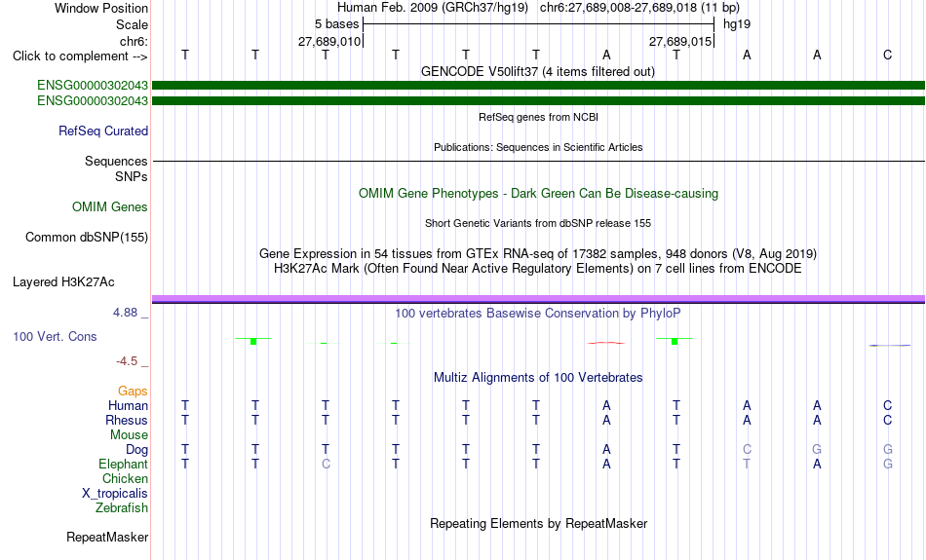Viewport: 926px width, 560px height.
Task: Click the purple H3K27Ac signal bar
Action: point(538,299)
